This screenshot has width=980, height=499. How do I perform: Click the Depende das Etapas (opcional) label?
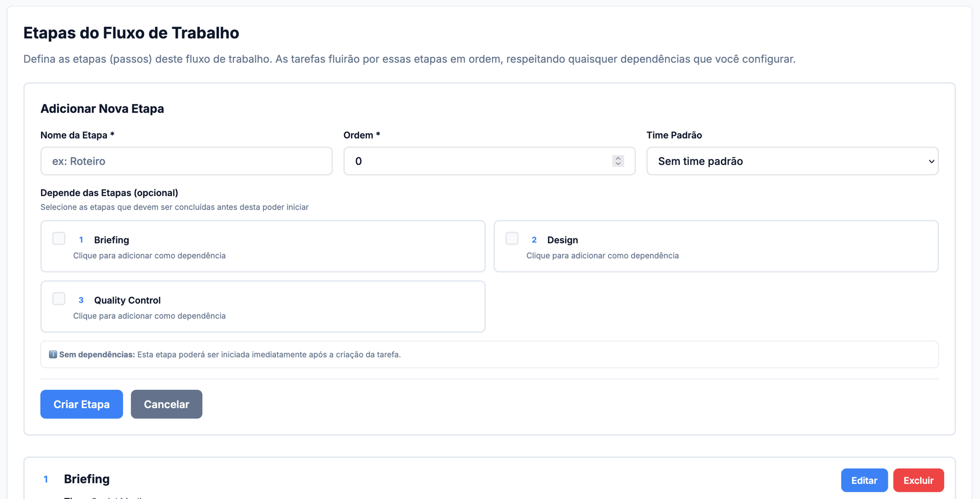[109, 193]
